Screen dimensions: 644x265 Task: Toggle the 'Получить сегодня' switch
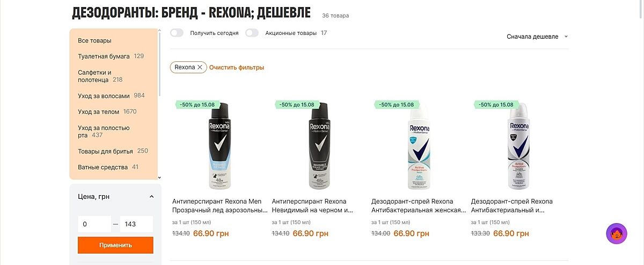pos(177,33)
